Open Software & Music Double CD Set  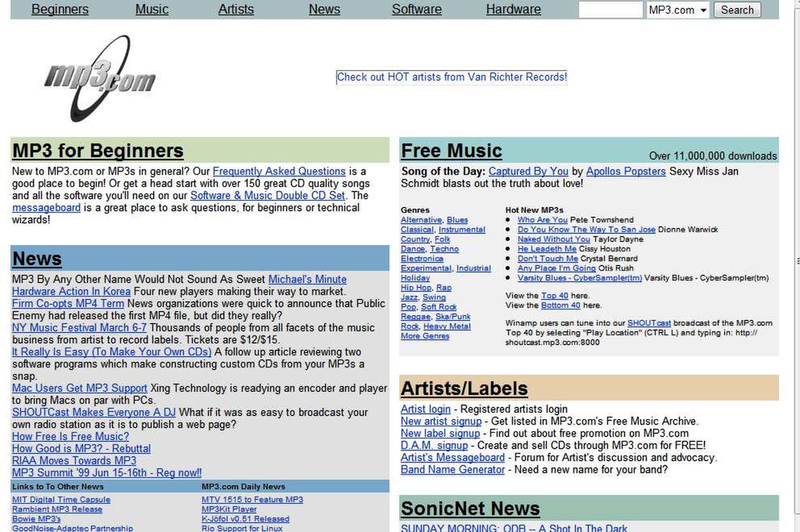coord(268,195)
